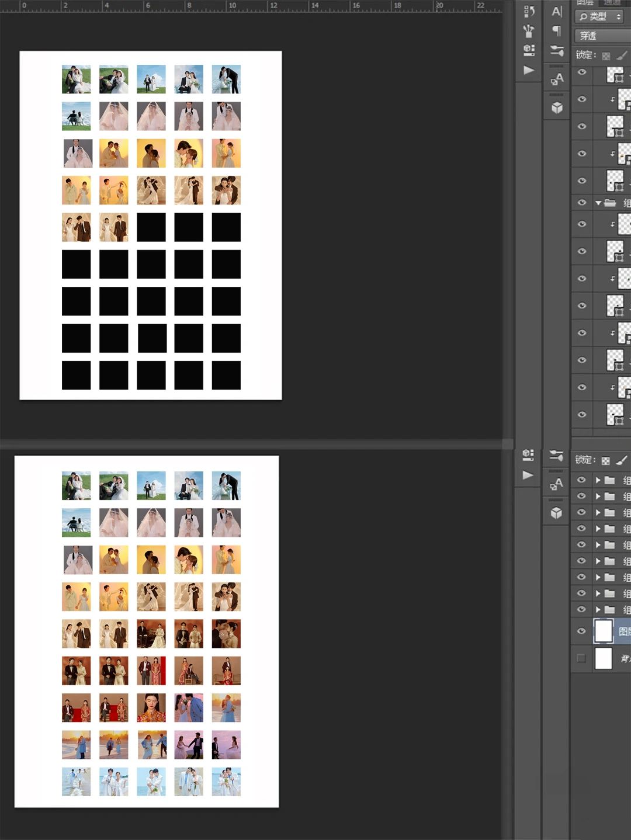Hide the highlighted white layer via its eye
631x840 pixels.
pyautogui.click(x=581, y=631)
